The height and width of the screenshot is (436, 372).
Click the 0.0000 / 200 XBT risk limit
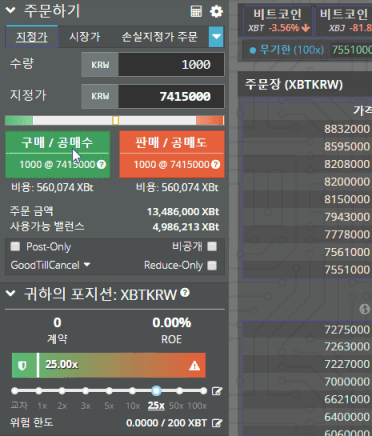(x=166, y=423)
